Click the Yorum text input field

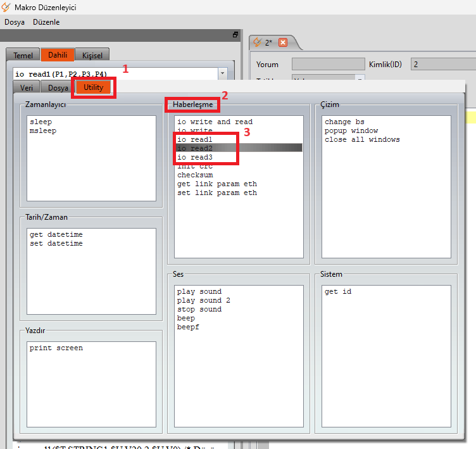click(328, 64)
